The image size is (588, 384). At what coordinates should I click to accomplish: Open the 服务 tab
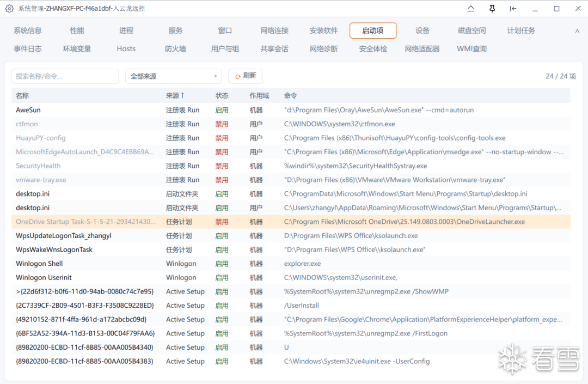[175, 31]
